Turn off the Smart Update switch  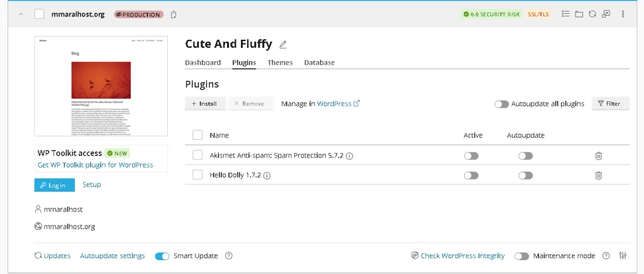coord(162,256)
